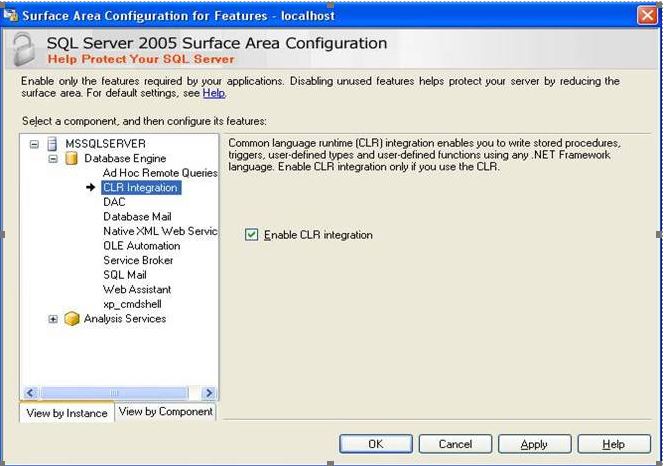Click the Analysis Services cube icon

click(x=72, y=319)
